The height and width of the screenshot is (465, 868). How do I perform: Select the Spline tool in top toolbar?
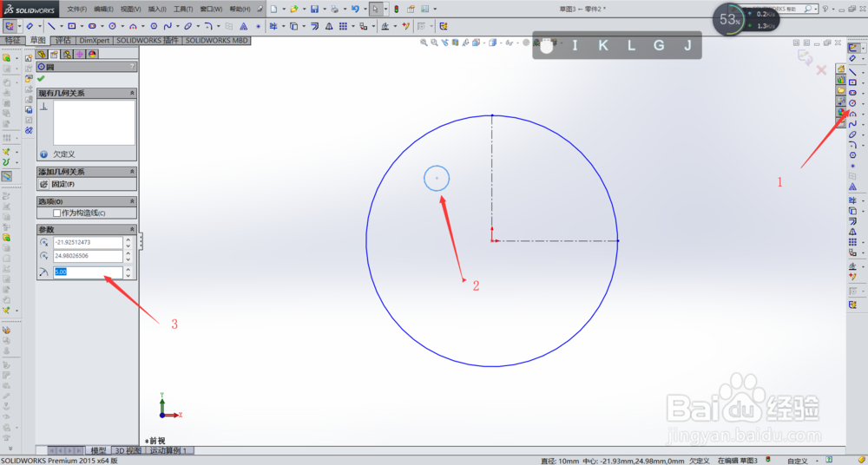tap(168, 26)
